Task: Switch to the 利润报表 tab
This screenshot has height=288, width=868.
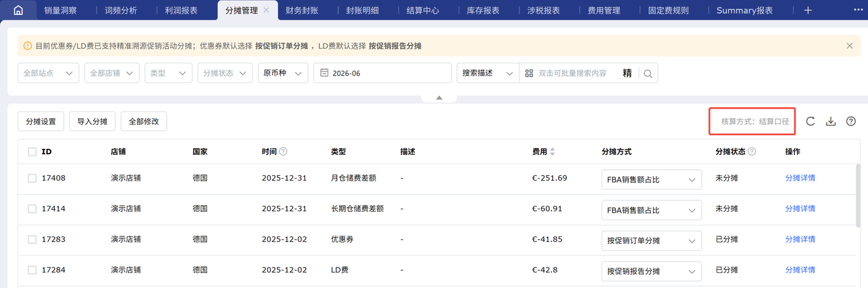Action: point(181,10)
